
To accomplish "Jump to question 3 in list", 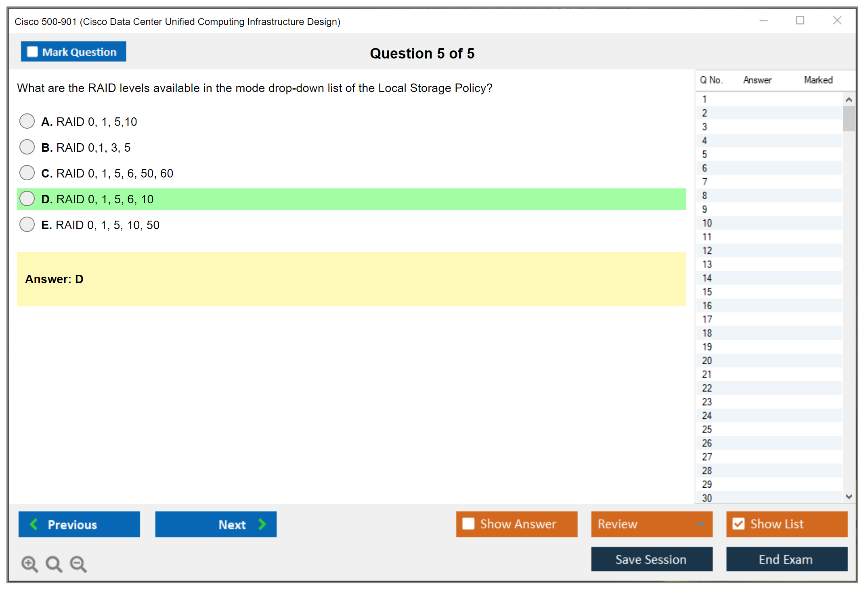I will (704, 127).
